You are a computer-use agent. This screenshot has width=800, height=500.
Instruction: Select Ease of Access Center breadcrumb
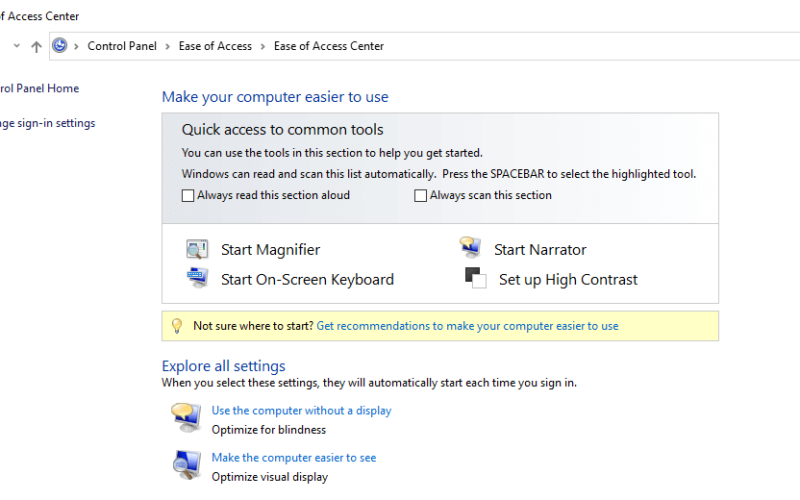tap(329, 46)
